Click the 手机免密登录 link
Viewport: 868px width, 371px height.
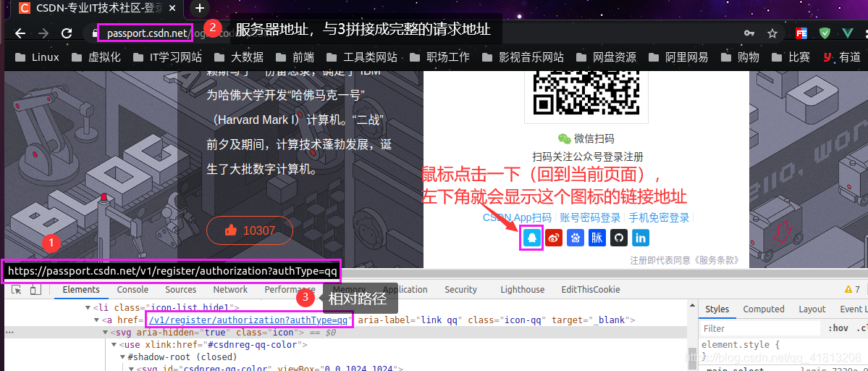659,217
